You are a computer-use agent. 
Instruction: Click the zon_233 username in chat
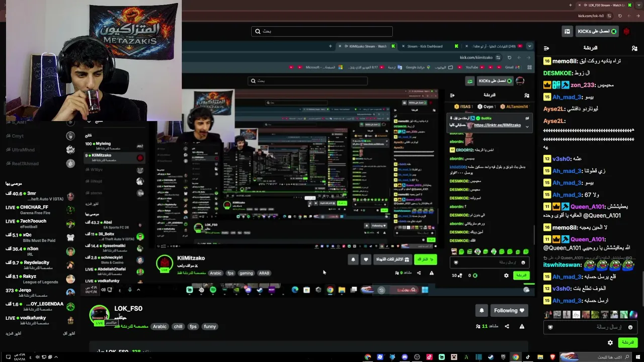583,85
